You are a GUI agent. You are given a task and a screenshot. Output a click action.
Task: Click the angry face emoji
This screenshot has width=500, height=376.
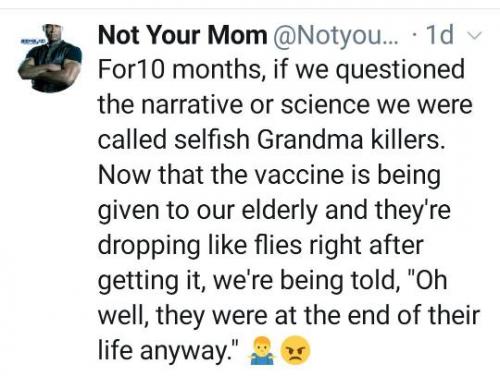(x=295, y=351)
